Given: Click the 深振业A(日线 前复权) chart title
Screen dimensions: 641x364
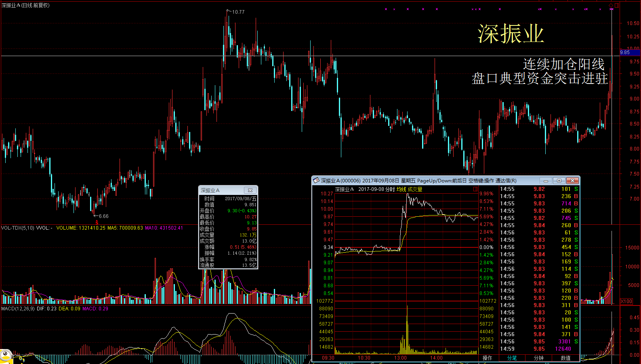Looking at the screenshot, I should click(25, 5).
